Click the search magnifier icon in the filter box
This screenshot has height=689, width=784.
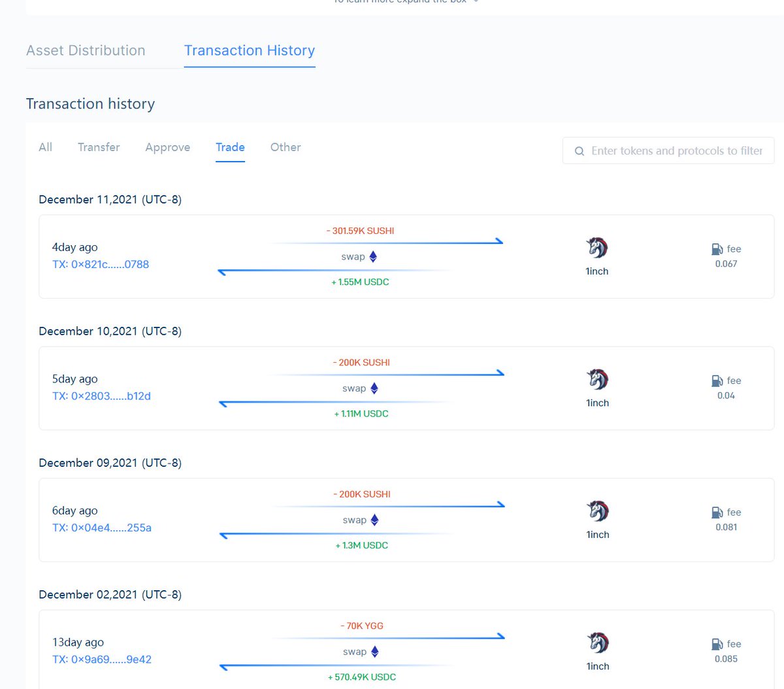point(579,150)
